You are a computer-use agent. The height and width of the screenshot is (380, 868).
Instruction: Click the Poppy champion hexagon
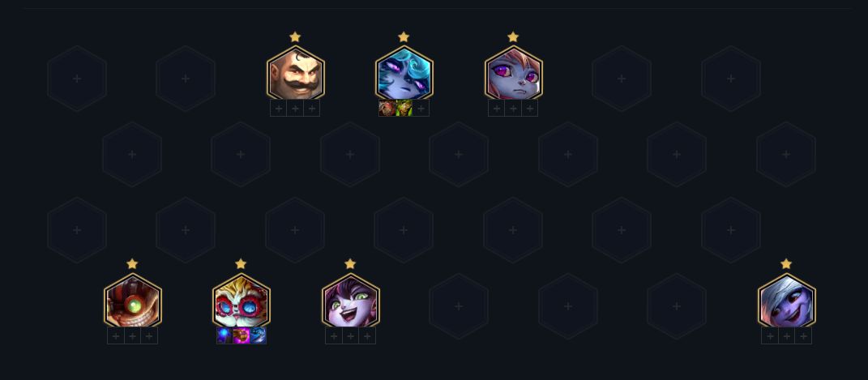(x=513, y=73)
